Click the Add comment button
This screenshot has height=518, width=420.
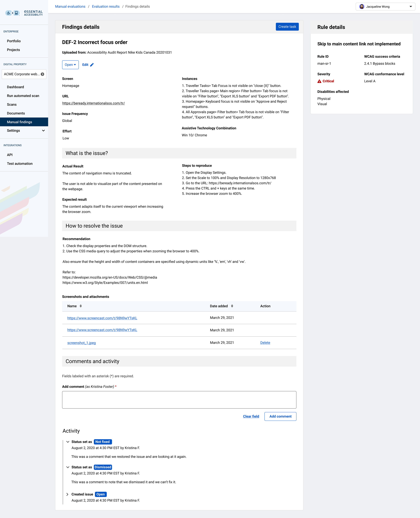coord(280,416)
